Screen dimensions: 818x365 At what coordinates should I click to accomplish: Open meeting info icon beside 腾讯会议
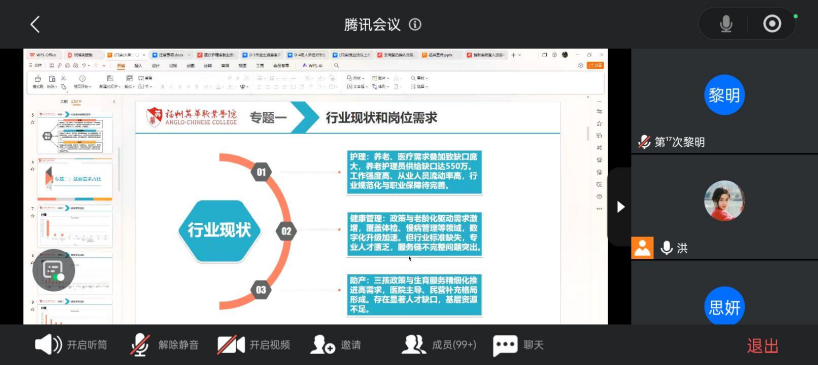(x=415, y=25)
